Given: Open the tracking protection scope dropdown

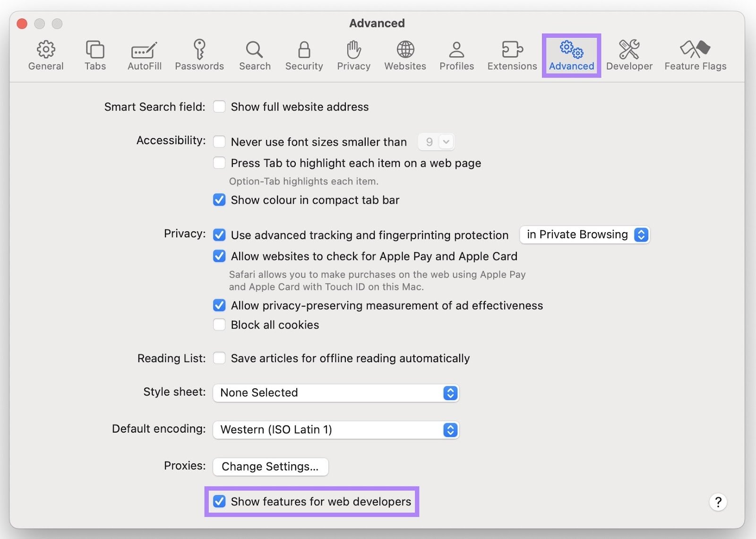Looking at the screenshot, I should coord(584,235).
